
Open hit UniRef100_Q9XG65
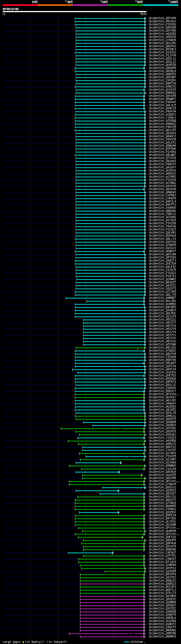point(162,28)
